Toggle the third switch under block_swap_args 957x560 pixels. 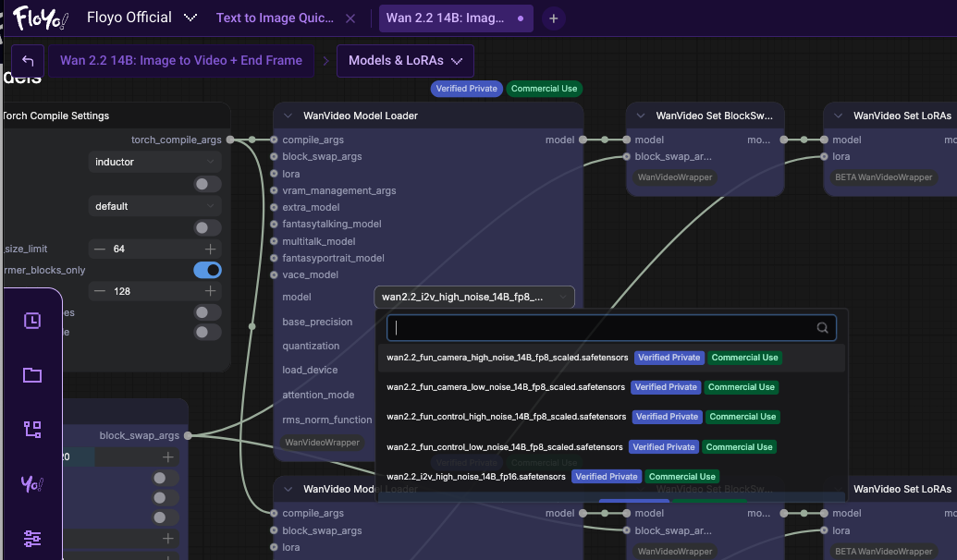pos(165,517)
